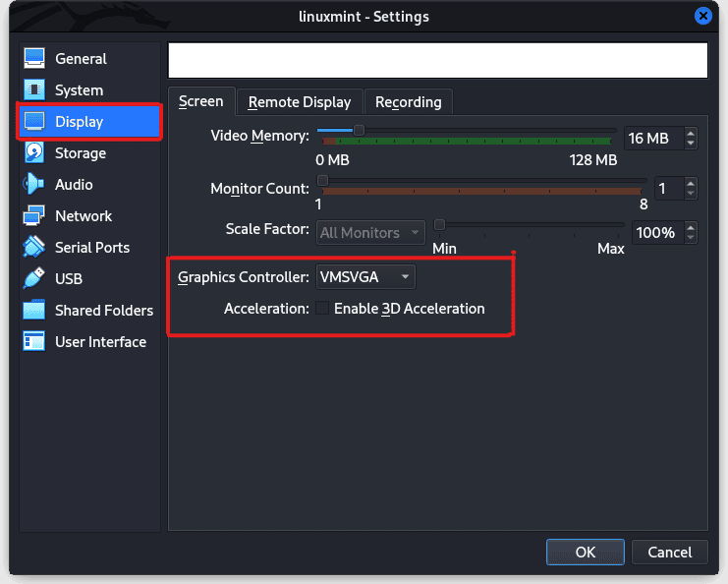Open the All Monitors scale factor dropdown

point(370,232)
